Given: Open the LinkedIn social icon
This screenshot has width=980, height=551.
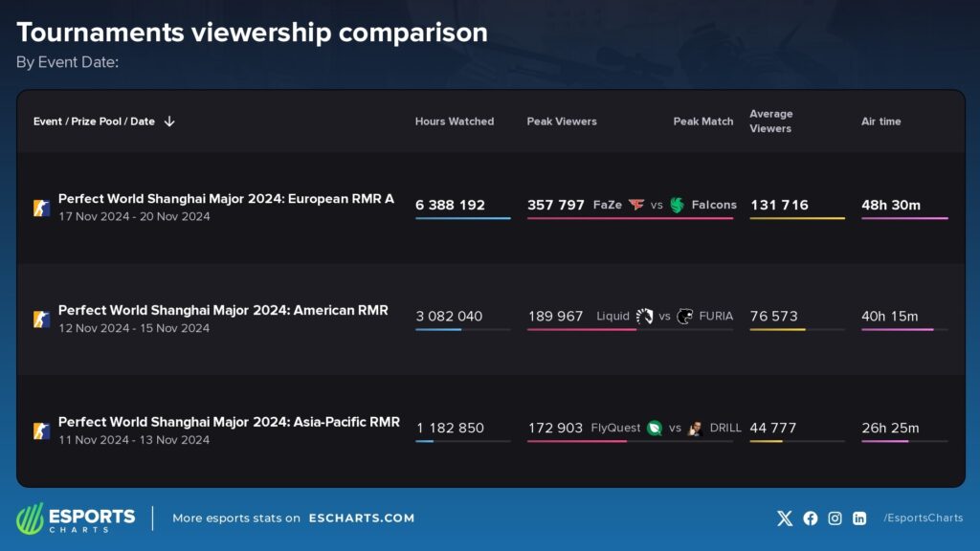Looking at the screenshot, I should [x=859, y=518].
